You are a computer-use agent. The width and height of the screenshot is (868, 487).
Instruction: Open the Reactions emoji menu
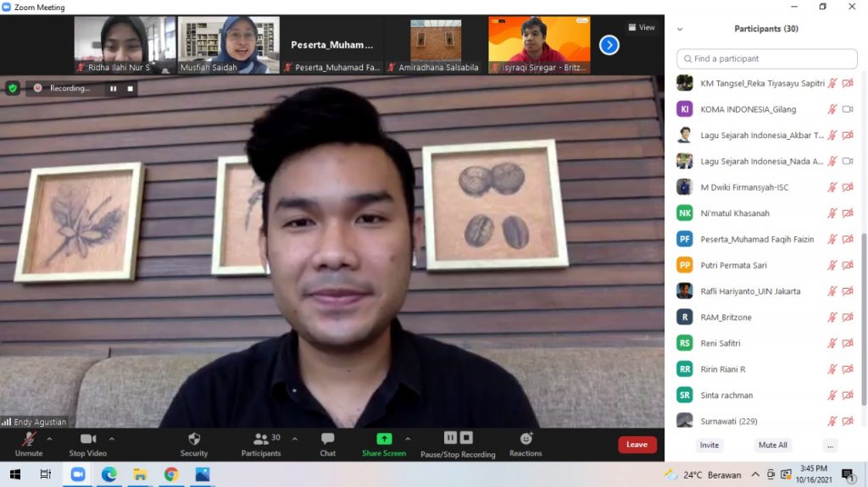pyautogui.click(x=526, y=439)
